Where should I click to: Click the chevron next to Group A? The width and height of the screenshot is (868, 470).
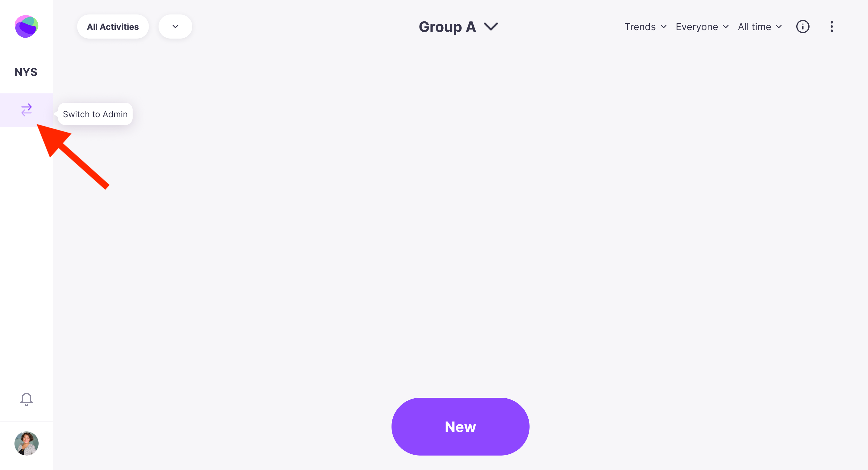pyautogui.click(x=491, y=27)
